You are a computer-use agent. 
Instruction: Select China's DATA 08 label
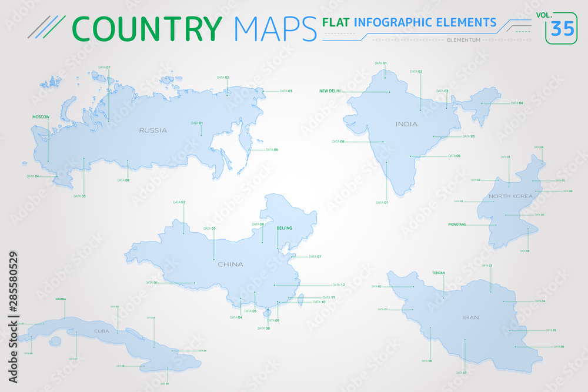click(263, 329)
